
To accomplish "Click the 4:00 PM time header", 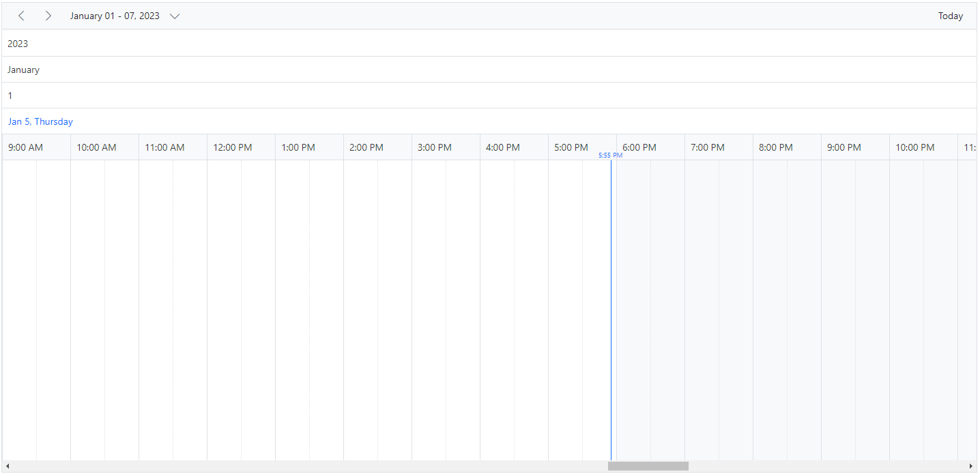I will (x=514, y=147).
